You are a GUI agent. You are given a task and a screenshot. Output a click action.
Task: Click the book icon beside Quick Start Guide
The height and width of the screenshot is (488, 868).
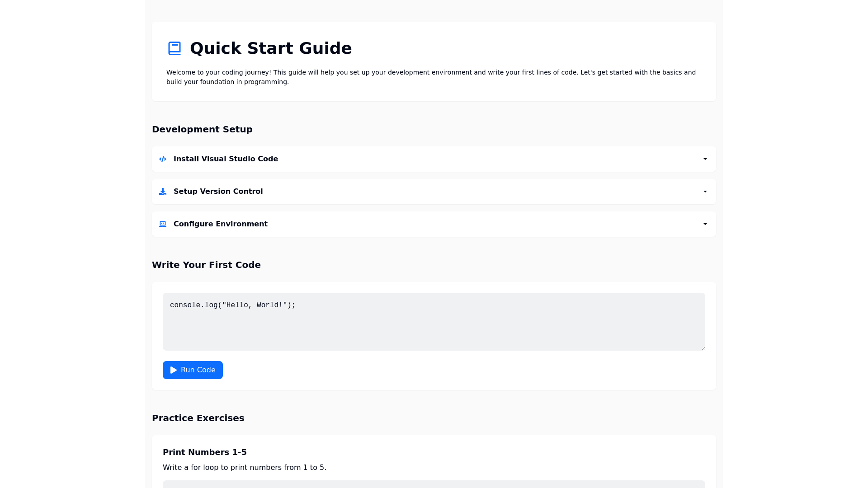(x=175, y=48)
